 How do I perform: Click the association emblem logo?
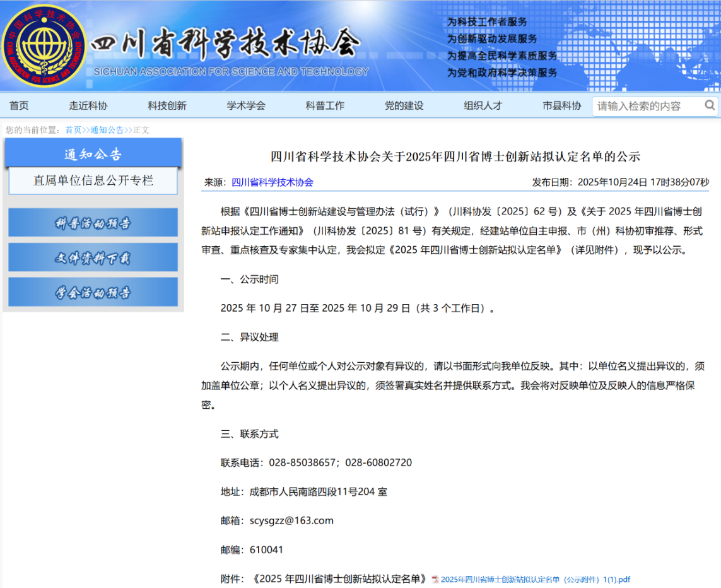click(44, 46)
